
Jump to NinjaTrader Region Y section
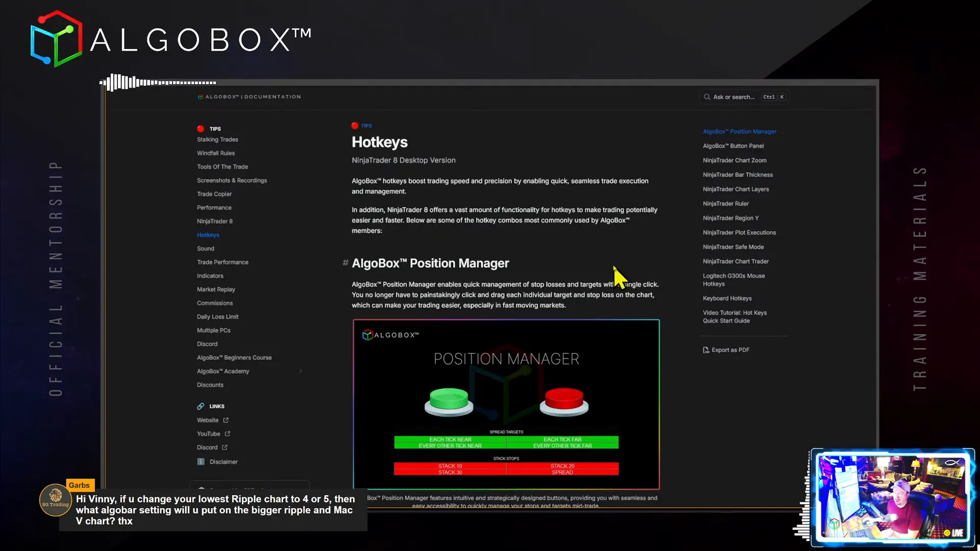coord(731,218)
